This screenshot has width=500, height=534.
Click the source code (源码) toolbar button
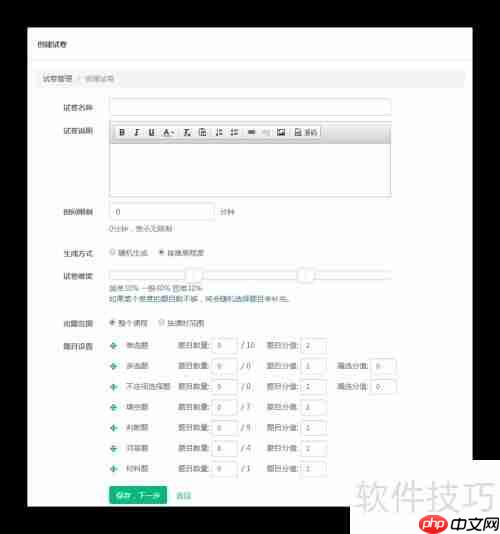(x=306, y=132)
